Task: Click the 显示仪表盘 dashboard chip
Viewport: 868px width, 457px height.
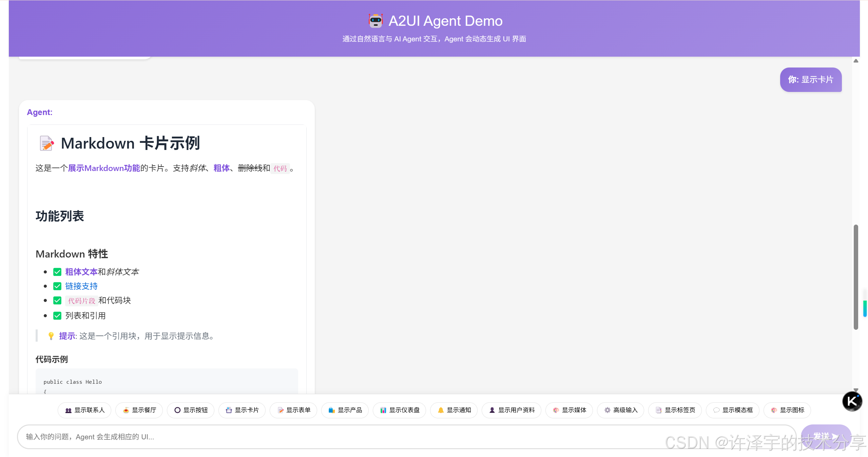Action: (399, 410)
